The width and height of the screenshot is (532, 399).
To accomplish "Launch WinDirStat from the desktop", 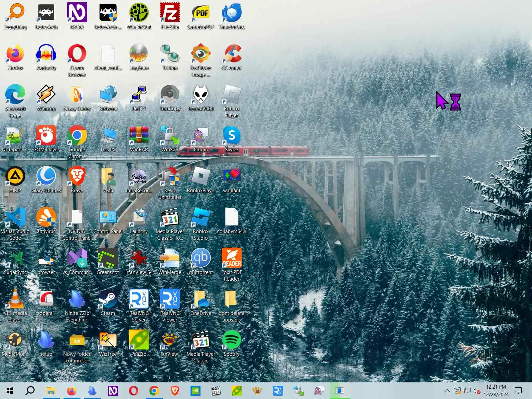I will 139,16.
